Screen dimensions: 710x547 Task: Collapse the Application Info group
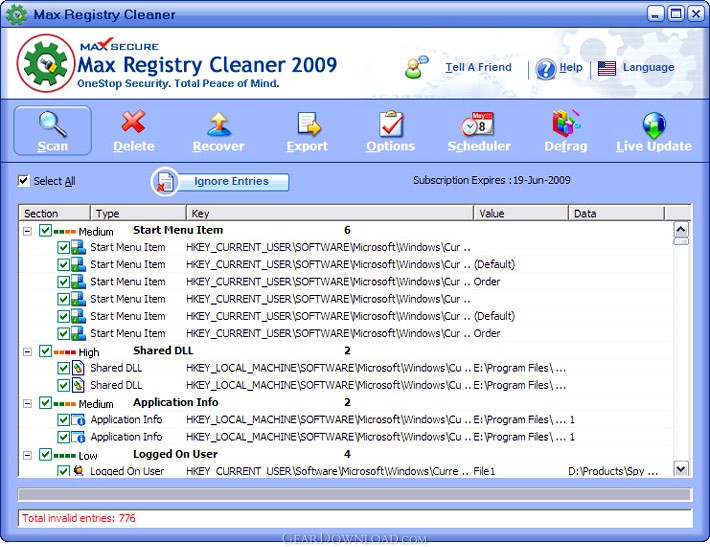click(x=28, y=403)
